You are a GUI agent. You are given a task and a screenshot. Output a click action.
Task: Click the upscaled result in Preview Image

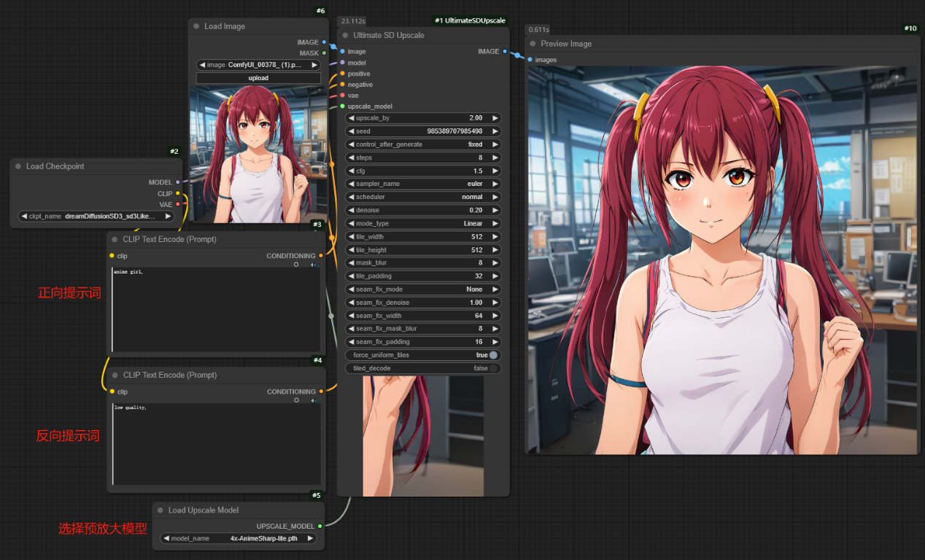click(721, 260)
